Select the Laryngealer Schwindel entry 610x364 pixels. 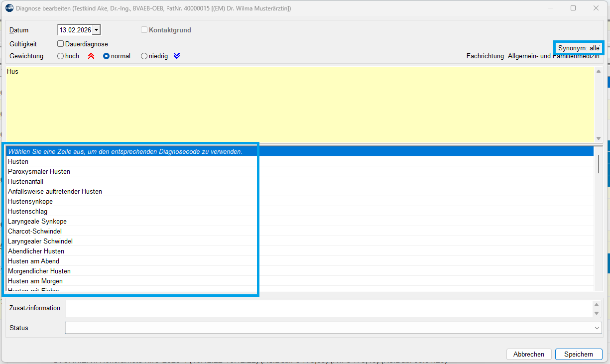40,242
